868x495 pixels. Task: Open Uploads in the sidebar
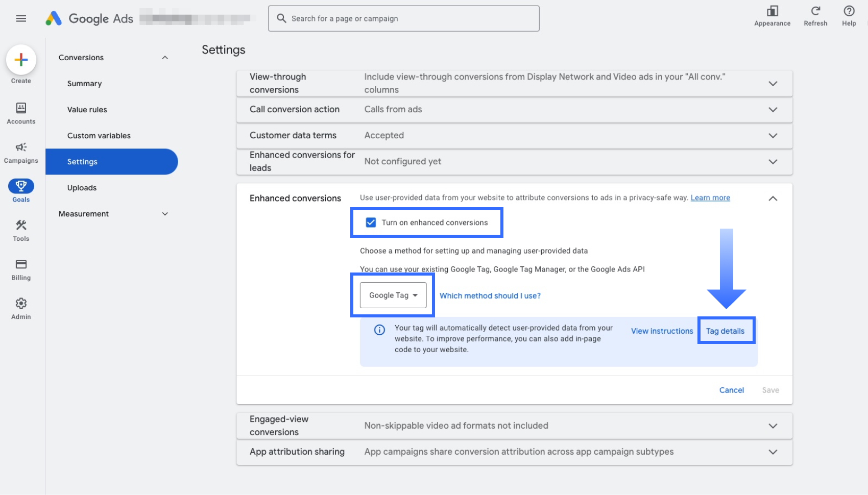point(82,188)
